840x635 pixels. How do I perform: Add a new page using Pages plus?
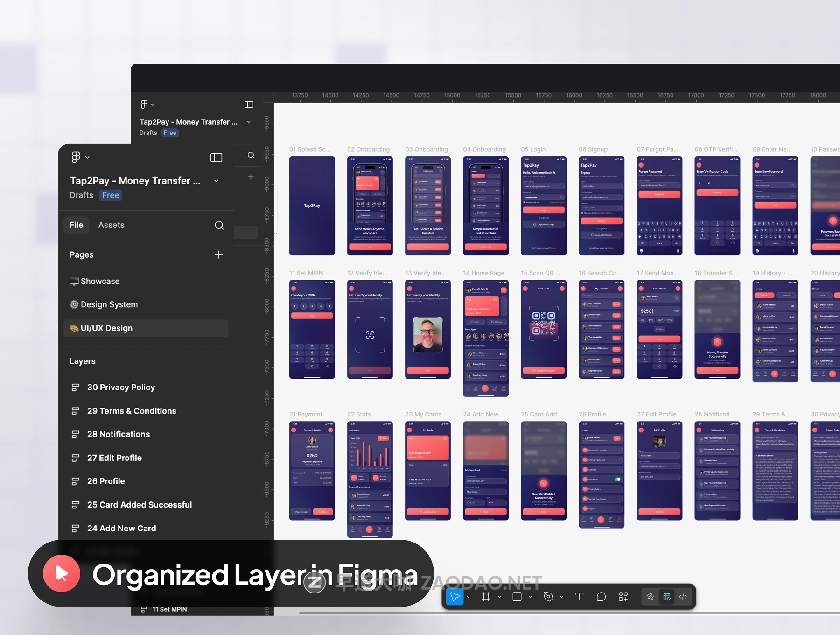coord(218,254)
